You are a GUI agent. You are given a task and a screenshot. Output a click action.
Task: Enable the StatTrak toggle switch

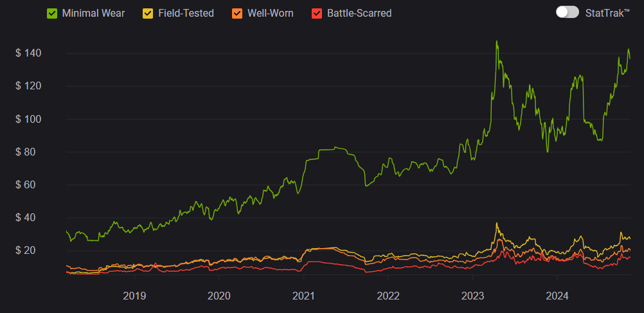click(x=568, y=12)
